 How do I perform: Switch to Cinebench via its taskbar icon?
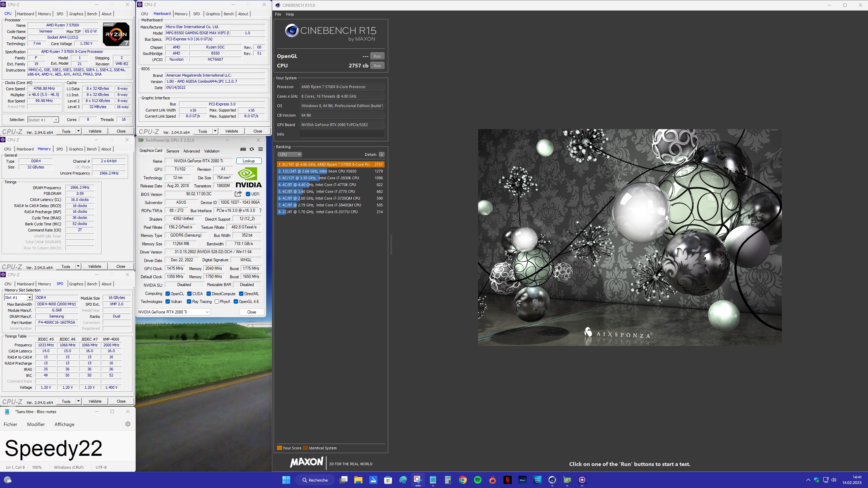point(552,480)
